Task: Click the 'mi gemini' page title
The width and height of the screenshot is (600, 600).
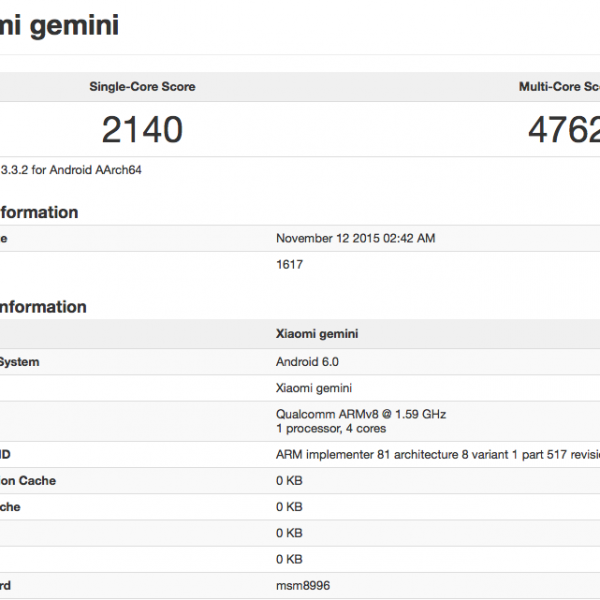Action: tap(58, 25)
